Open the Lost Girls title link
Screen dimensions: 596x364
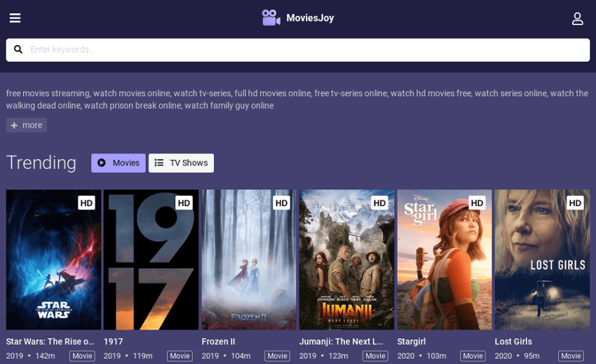click(x=513, y=342)
